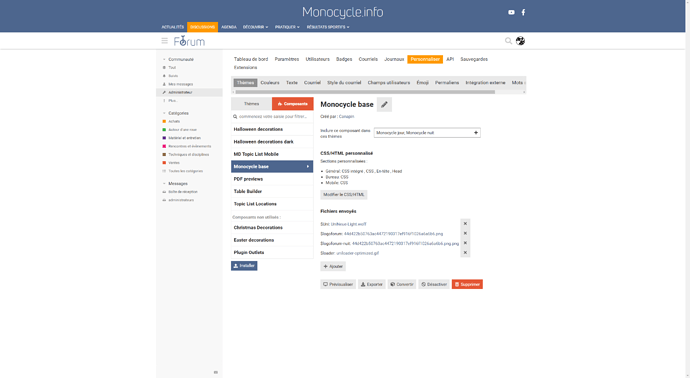
Task: Open the forum search magnifier
Action: 508,41
